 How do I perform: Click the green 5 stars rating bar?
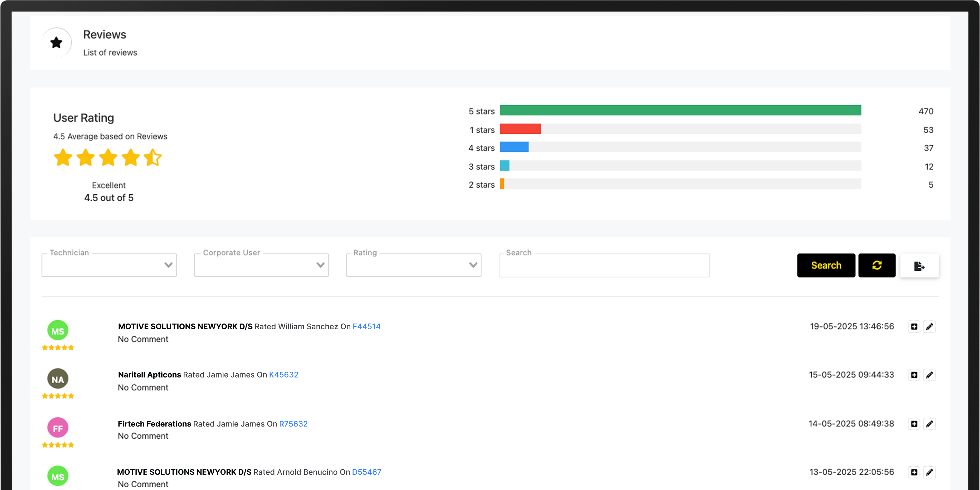[x=680, y=110]
